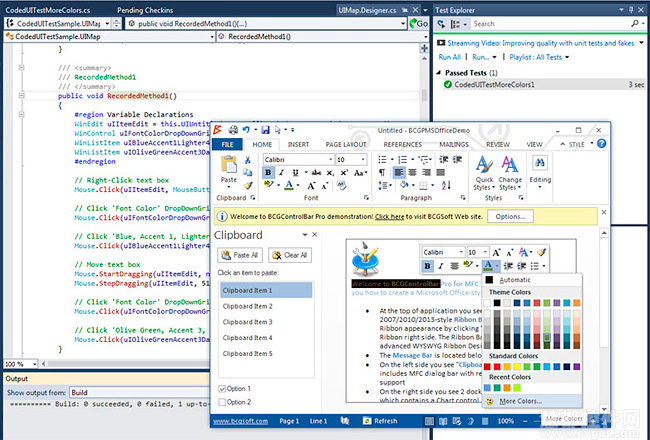Click the ribbon Grow Font icon
This screenshot has height=440, width=650.
pos(311,186)
